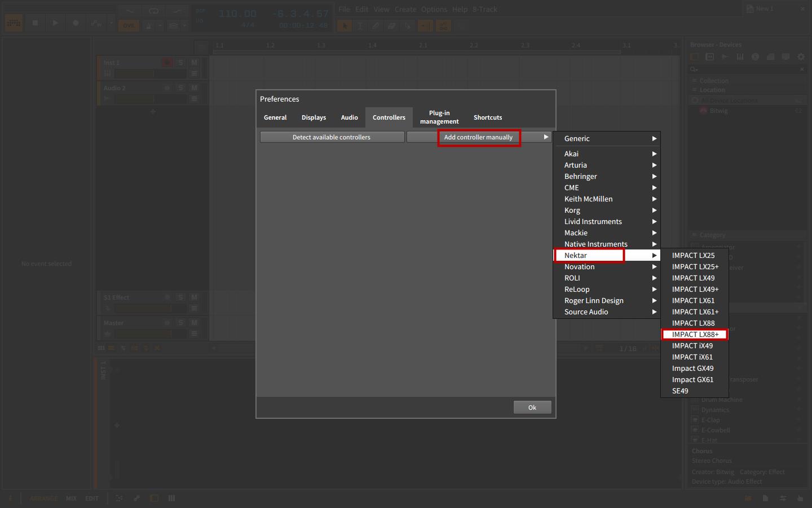812x508 pixels.
Task: Mute the Audio 2 track
Action: [194, 88]
